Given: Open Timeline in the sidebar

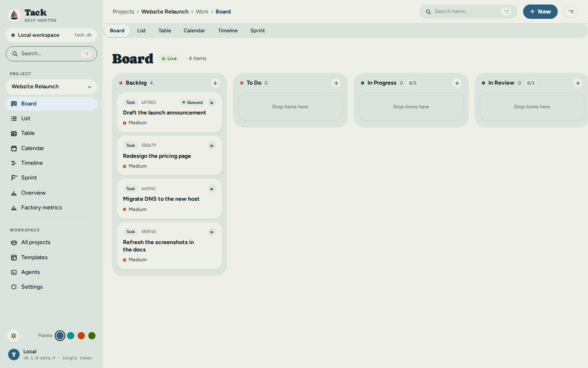Looking at the screenshot, I should pos(51,163).
